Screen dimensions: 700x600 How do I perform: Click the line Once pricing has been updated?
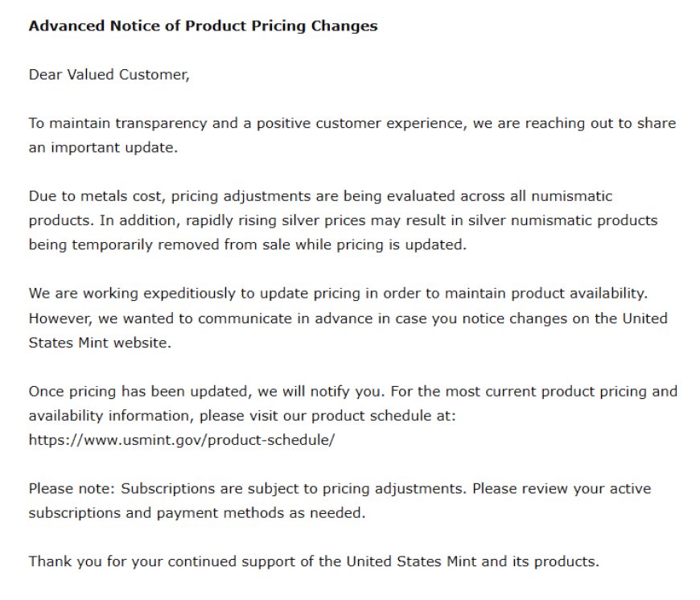[352, 392]
